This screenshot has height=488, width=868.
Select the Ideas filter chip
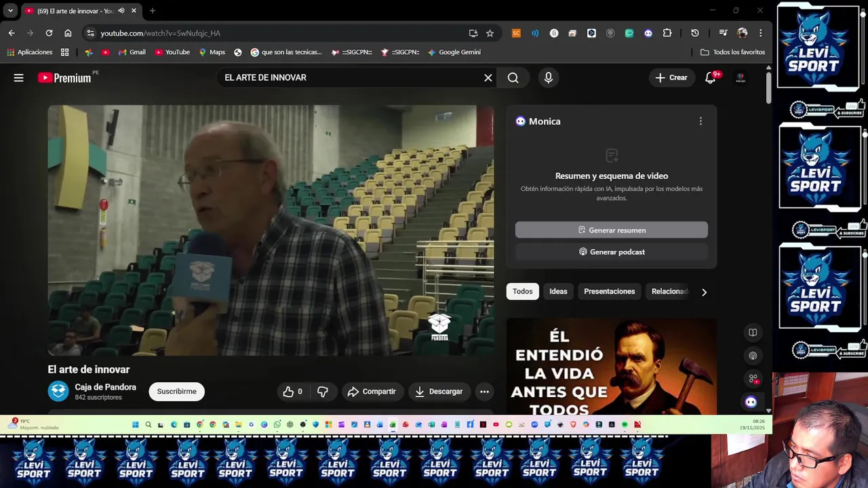tap(558, 291)
